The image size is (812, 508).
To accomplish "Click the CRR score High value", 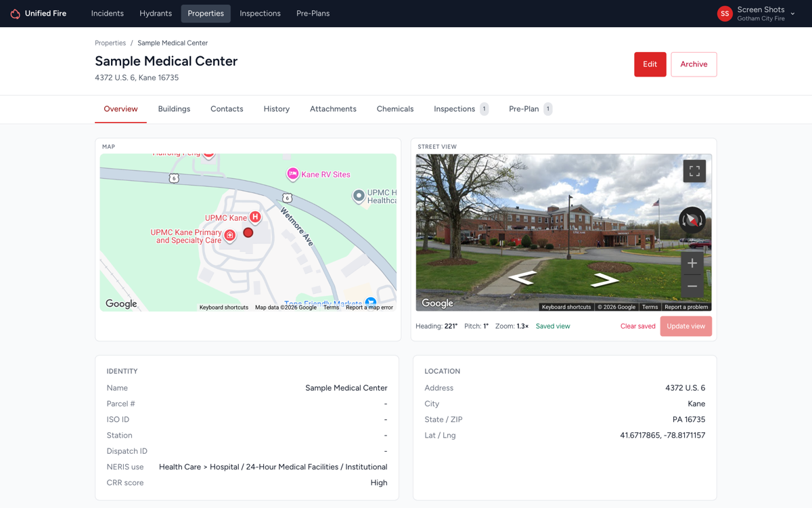I will 379,483.
